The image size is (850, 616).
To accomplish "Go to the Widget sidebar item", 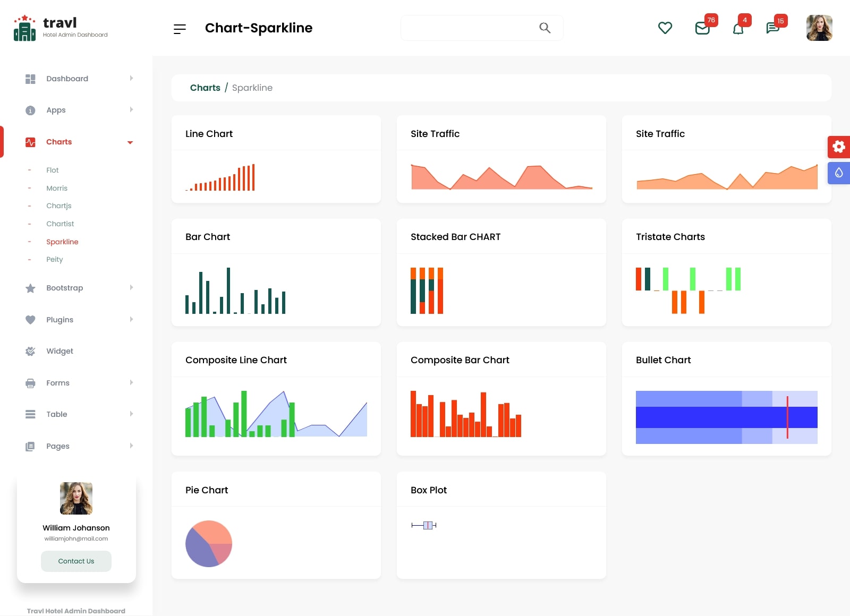I will click(59, 351).
